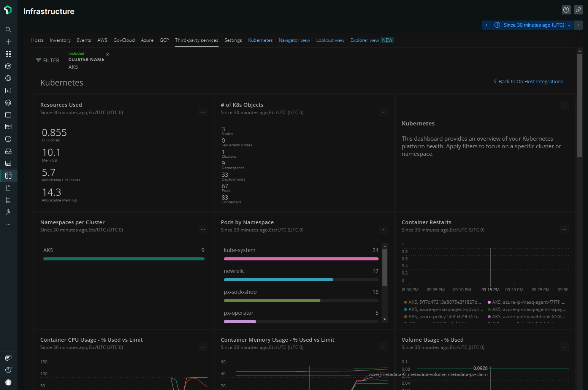The width and height of the screenshot is (588, 390).
Task: Open the user avatar at sidebar bottom
Action: click(x=8, y=382)
